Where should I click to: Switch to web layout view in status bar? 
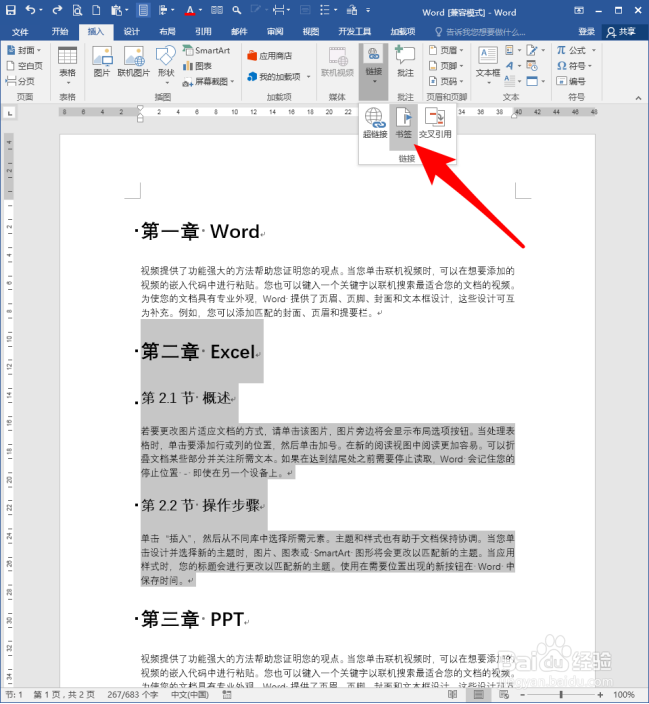coord(504,695)
